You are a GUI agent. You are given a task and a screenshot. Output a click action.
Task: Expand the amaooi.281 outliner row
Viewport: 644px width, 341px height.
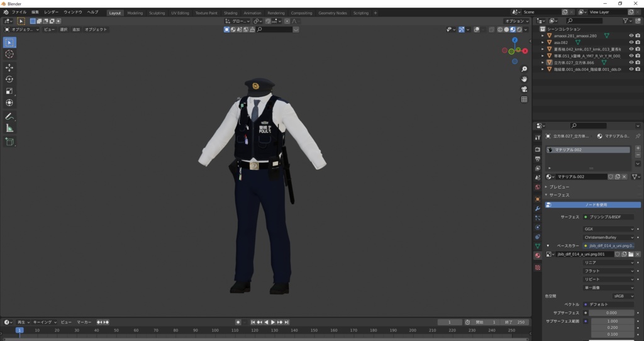coord(543,36)
